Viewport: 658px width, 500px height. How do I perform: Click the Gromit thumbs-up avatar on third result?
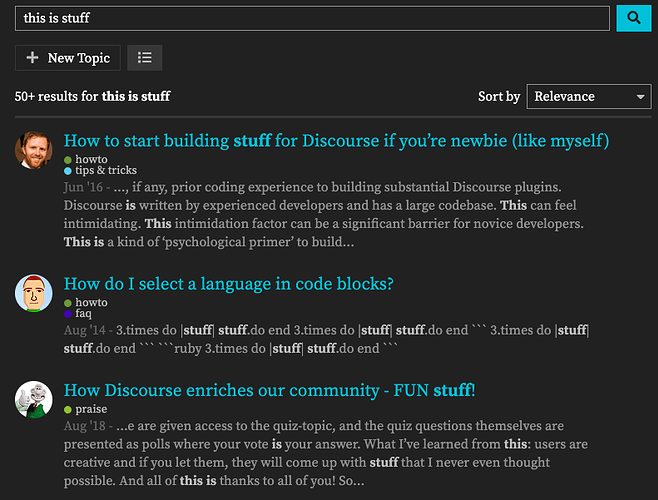34,400
